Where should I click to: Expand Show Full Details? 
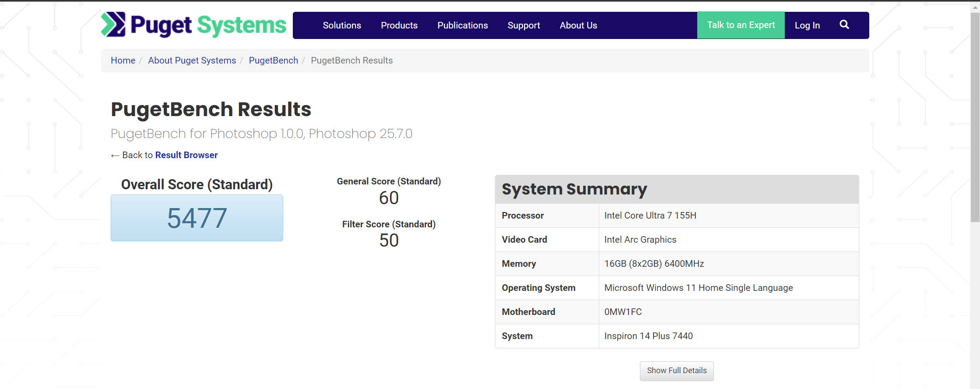point(676,371)
